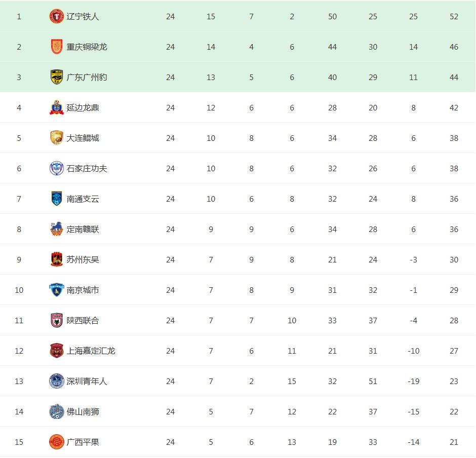Click the 大连鲲城 shield logo
The height and width of the screenshot is (458, 476).
point(57,138)
